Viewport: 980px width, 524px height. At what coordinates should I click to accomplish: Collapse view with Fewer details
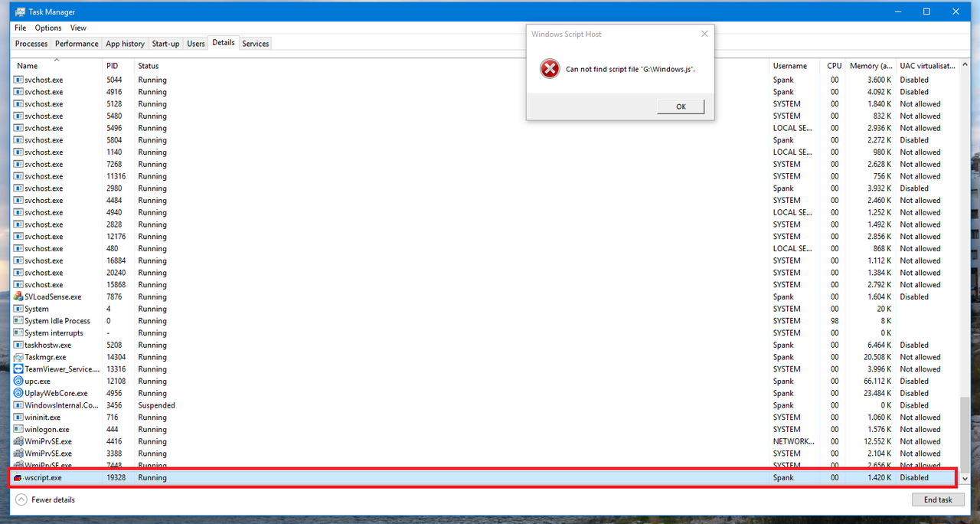[46, 499]
